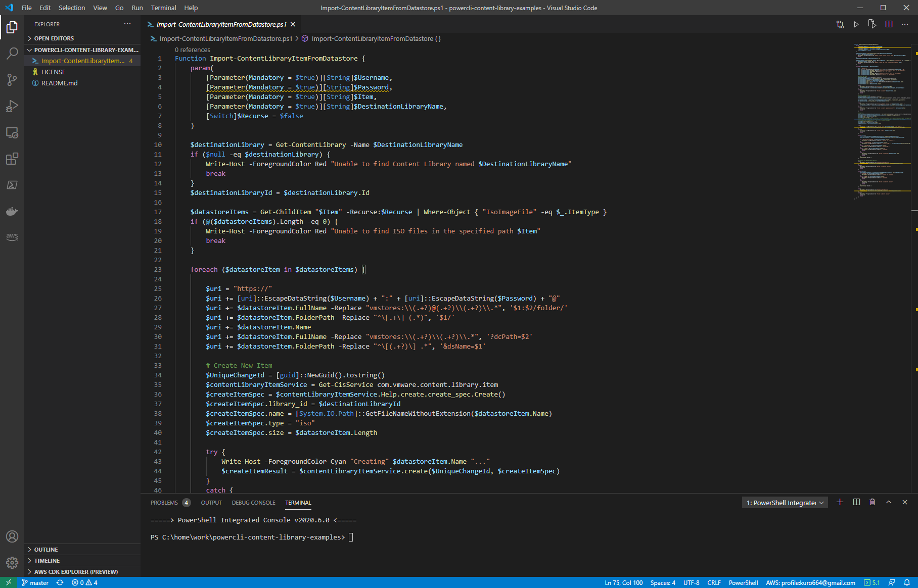This screenshot has width=918, height=588.
Task: Open the Edit menu
Action: [x=45, y=8]
